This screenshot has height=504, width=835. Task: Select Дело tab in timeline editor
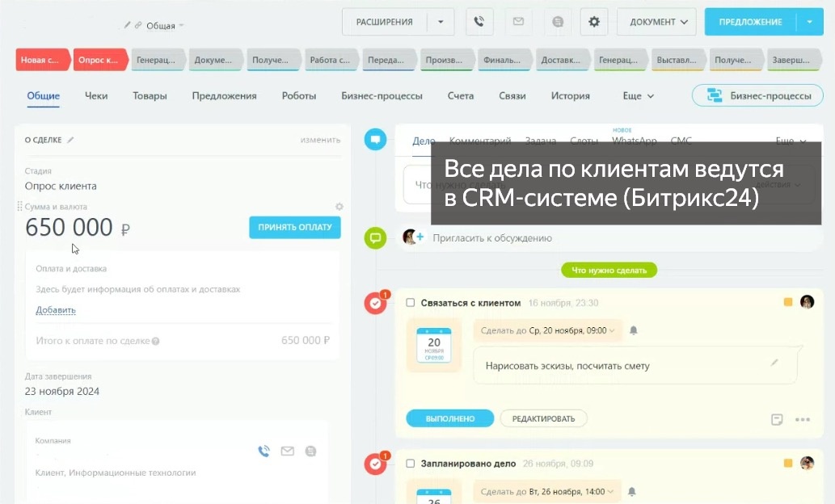click(424, 141)
